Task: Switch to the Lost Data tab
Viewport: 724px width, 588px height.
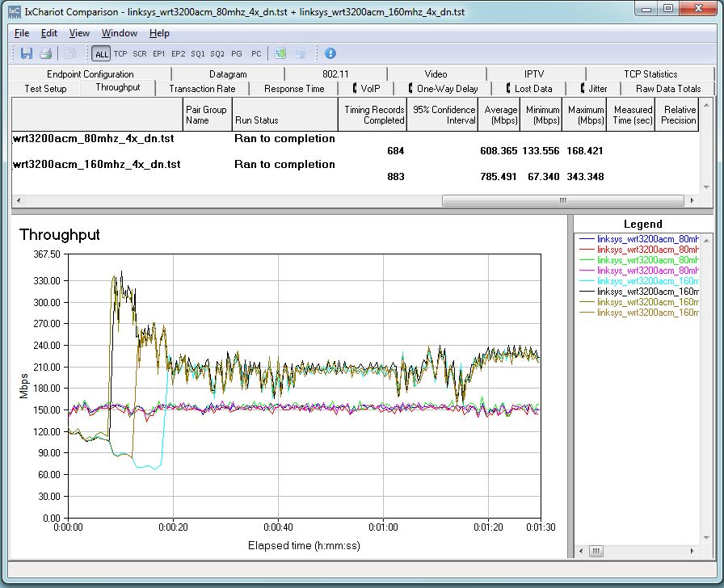Action: pos(529,89)
